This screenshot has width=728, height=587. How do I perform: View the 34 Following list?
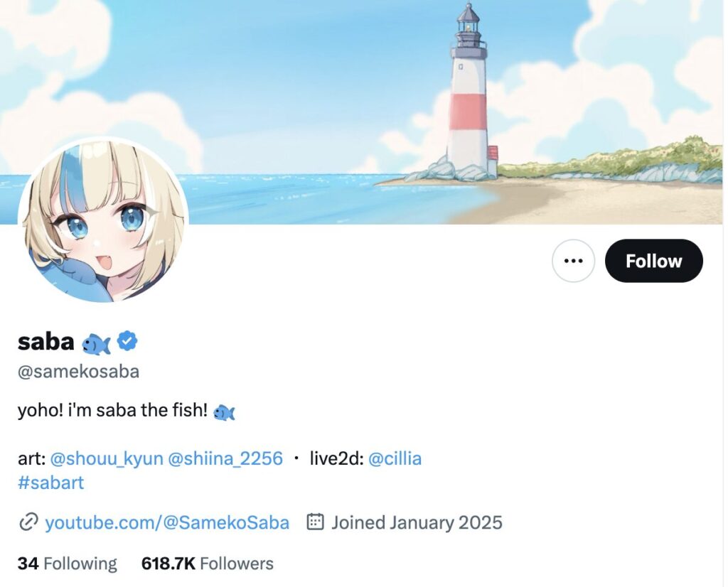point(68,564)
